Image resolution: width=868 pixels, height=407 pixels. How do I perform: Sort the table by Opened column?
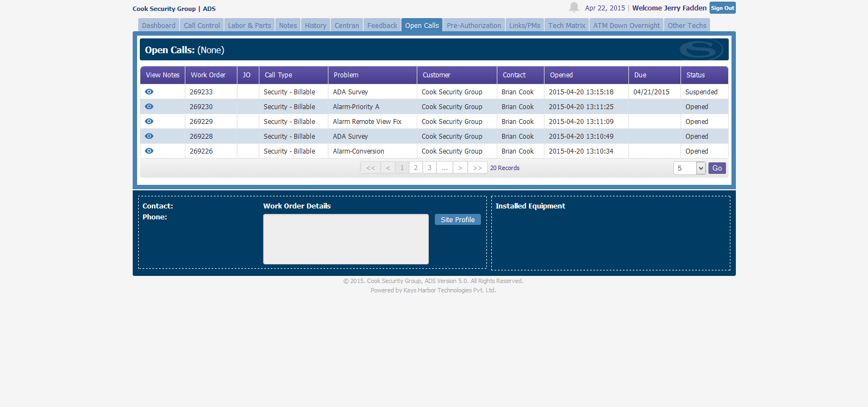pos(561,75)
